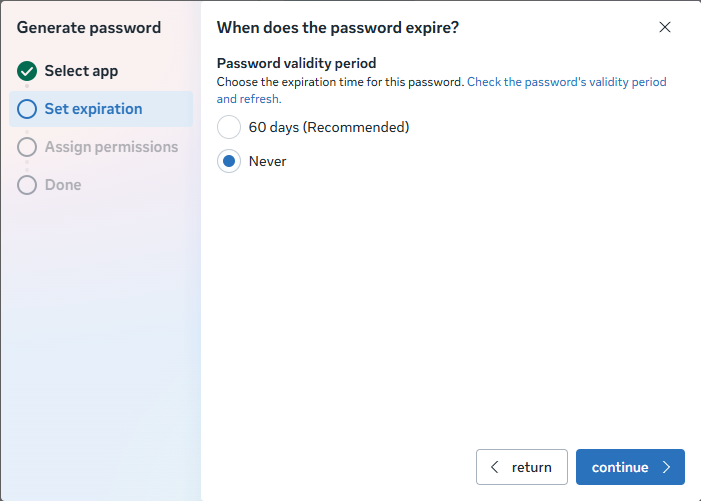Viewport: 701px width, 501px height.
Task: Go to the Done step label
Action: pos(63,185)
